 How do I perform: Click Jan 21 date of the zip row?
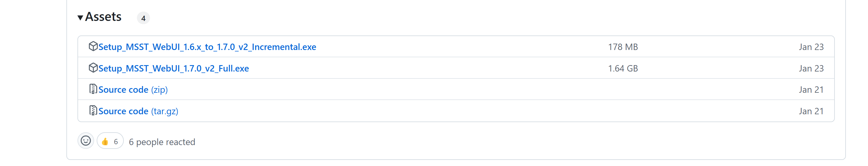coord(811,90)
